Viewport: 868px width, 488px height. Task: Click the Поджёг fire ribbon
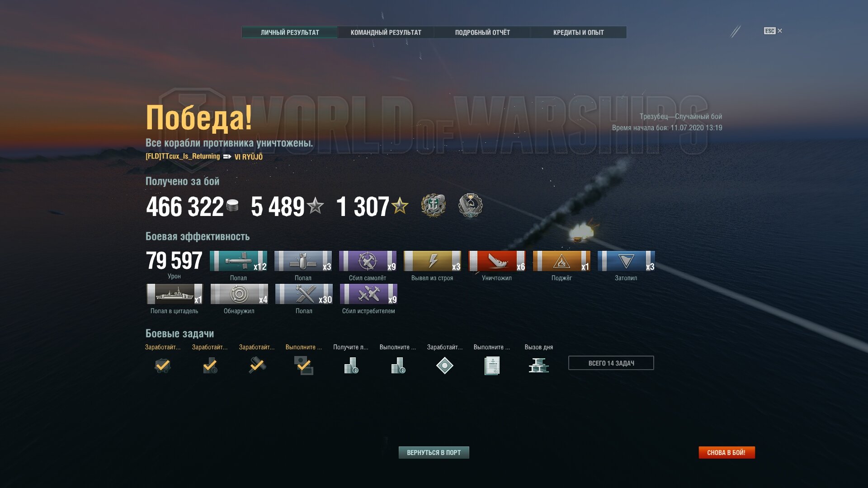[561, 261]
